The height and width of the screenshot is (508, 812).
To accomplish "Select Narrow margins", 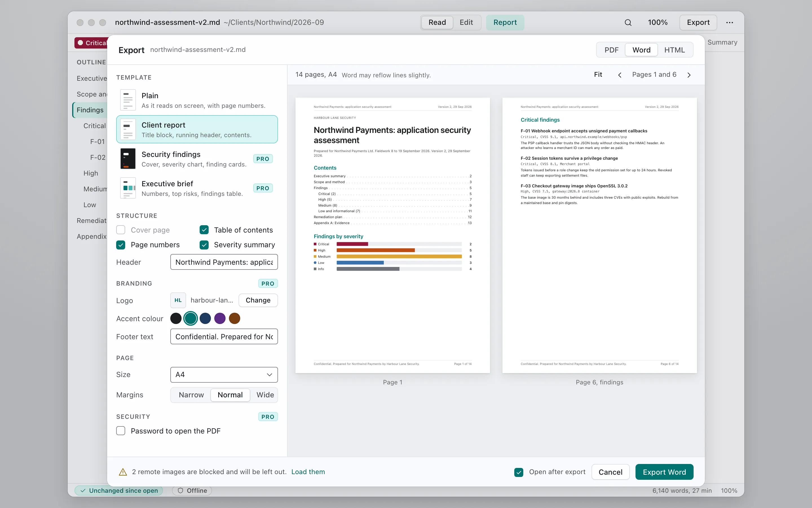I will coord(191,395).
